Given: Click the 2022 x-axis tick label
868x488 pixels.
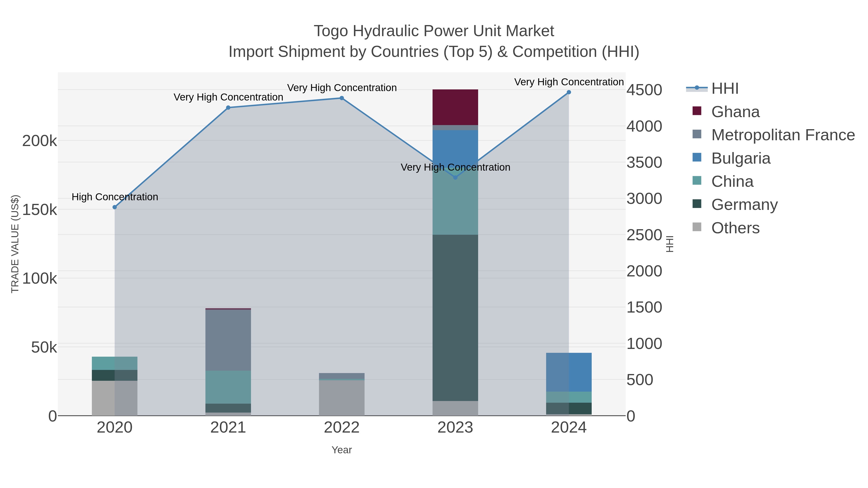Looking at the screenshot, I should (342, 428).
